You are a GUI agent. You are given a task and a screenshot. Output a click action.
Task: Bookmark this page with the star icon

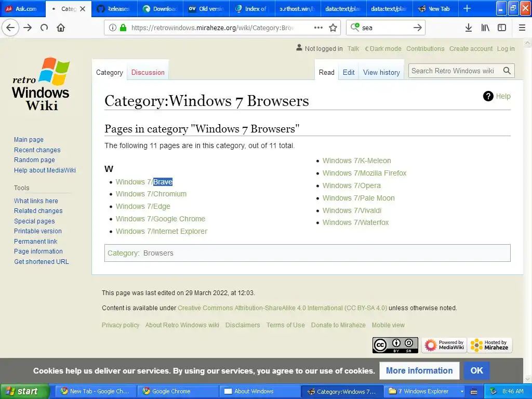(x=333, y=28)
